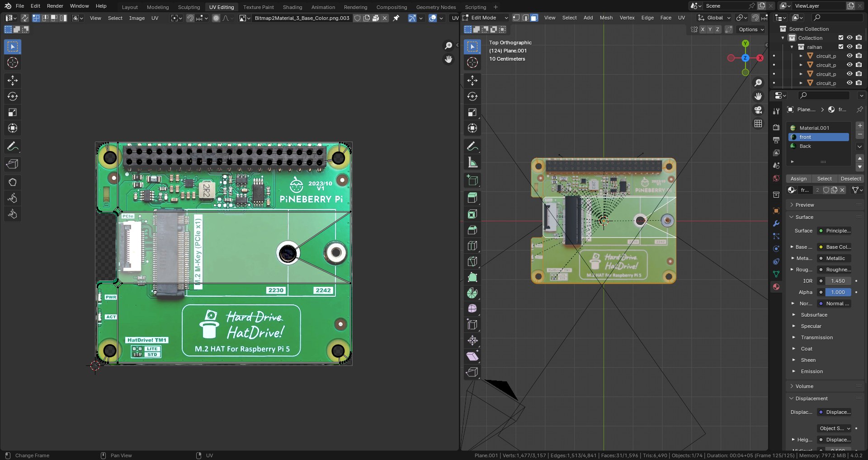Select the Scale tool in 3D viewport
Viewport: 868px width, 460px height.
pos(472,112)
